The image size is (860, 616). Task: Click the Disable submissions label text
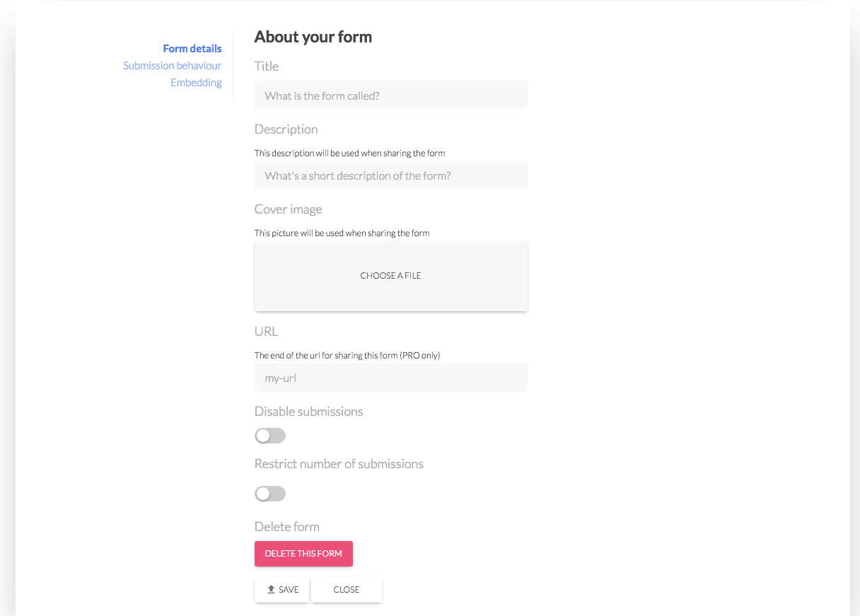308,412
